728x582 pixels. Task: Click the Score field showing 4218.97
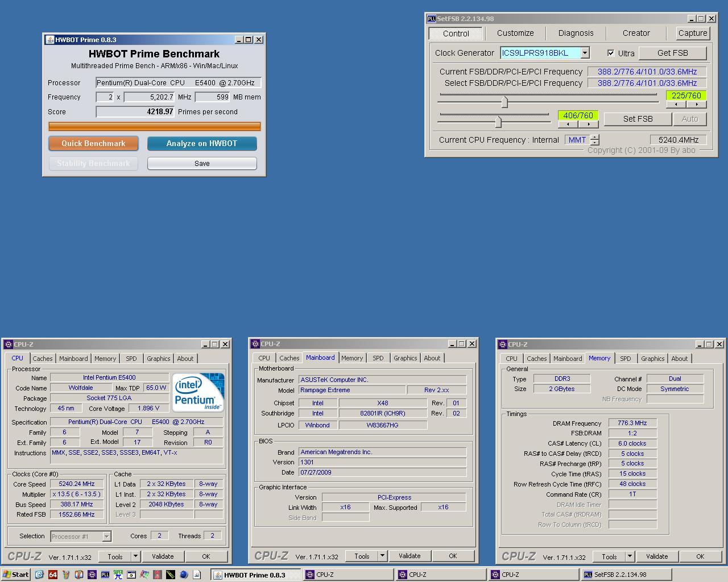[x=135, y=112]
